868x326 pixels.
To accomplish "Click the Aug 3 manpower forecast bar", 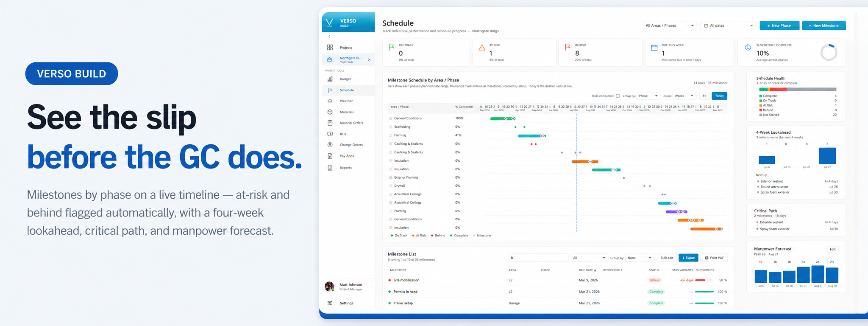I will 818,274.
